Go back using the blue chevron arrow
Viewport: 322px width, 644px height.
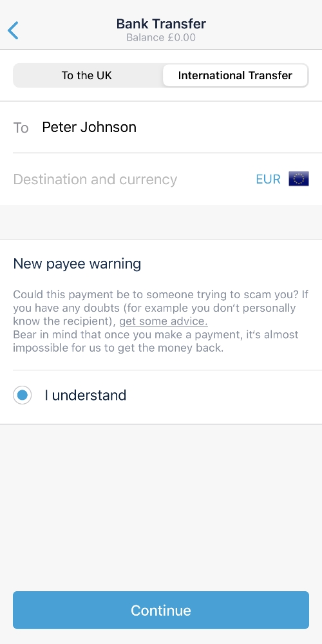click(x=13, y=30)
